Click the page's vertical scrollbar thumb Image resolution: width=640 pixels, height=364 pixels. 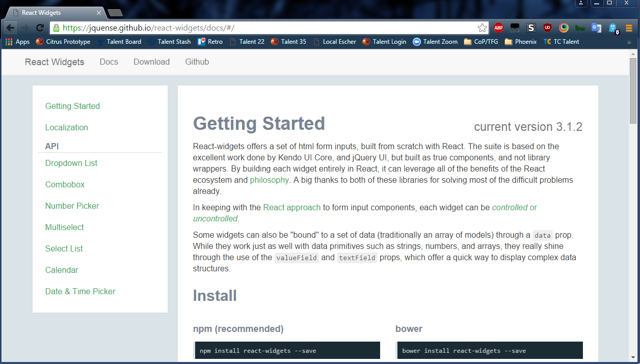(633, 91)
